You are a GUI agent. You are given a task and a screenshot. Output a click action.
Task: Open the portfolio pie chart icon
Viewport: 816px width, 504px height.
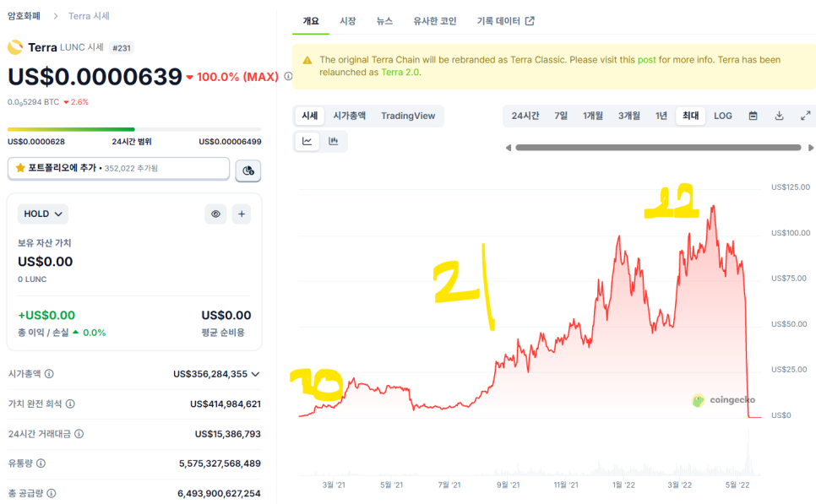[248, 170]
